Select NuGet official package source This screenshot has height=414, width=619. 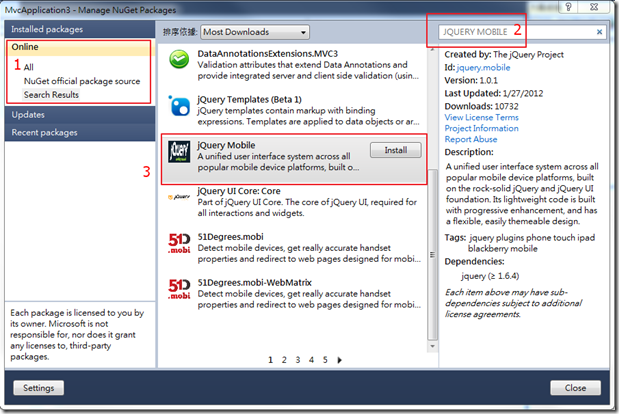(x=82, y=81)
